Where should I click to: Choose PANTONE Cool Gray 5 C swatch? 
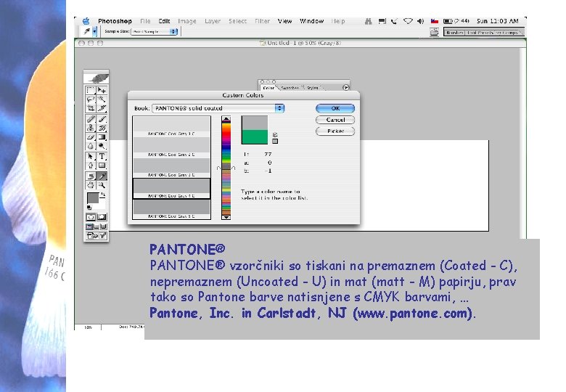[171, 209]
